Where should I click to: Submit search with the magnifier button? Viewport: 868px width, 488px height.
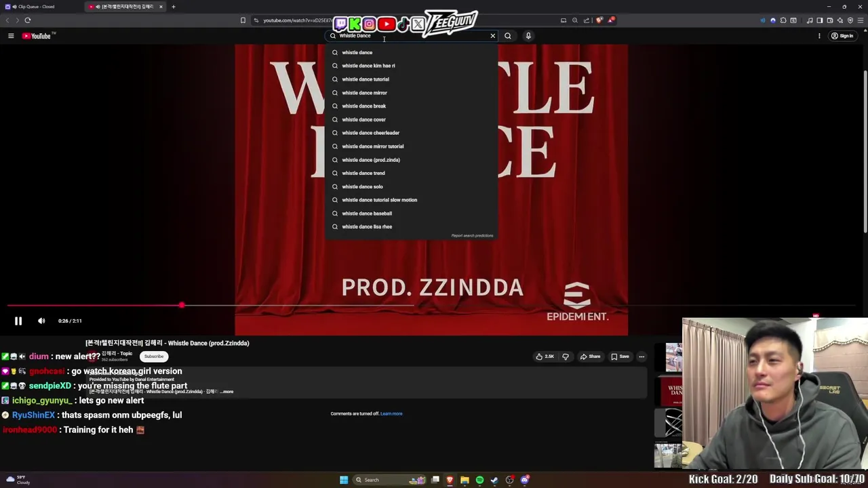click(508, 36)
